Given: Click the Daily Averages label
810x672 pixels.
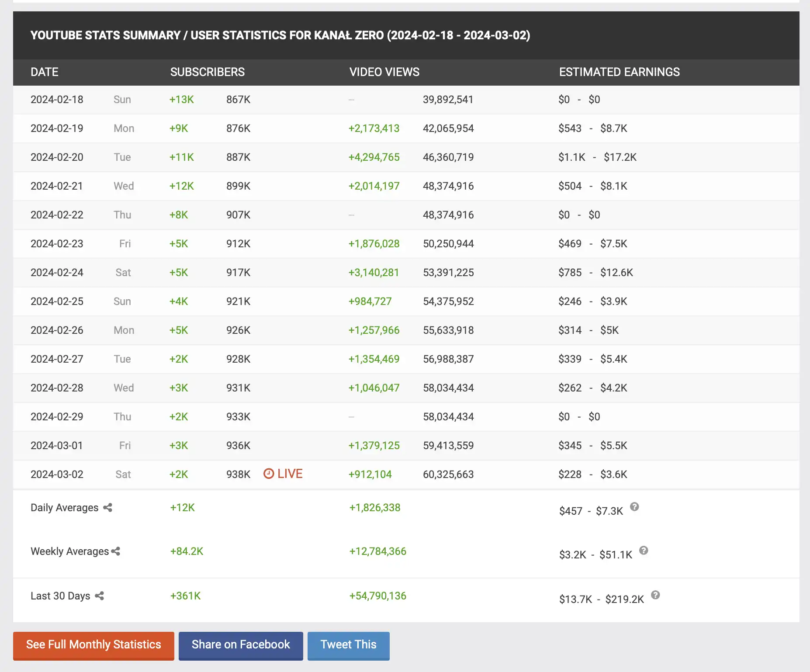Looking at the screenshot, I should [x=64, y=508].
